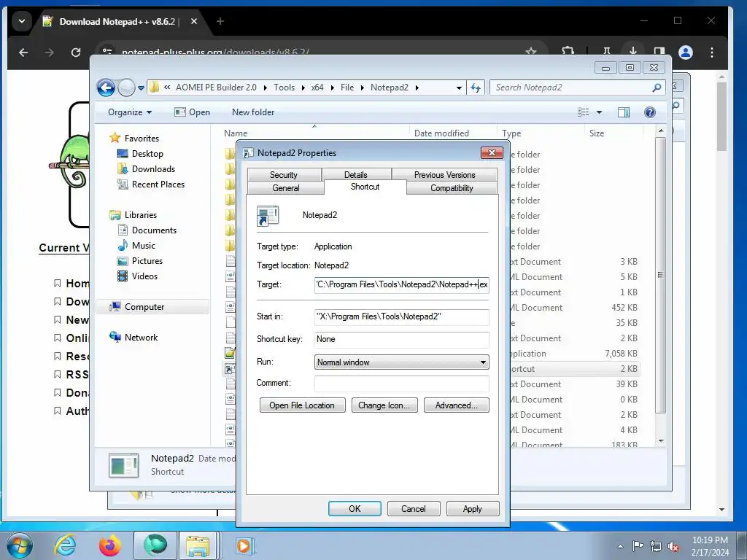This screenshot has height=560, width=747.
Task: Open the Pictures library
Action: click(x=147, y=261)
